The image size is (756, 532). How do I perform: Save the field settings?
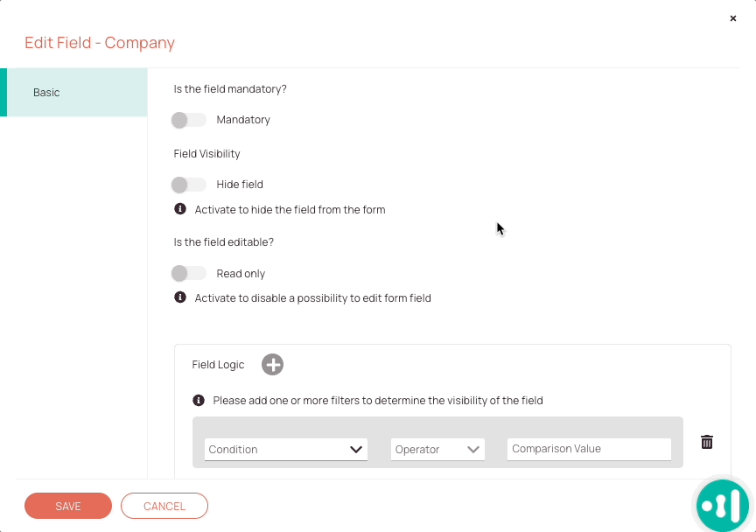(x=68, y=506)
